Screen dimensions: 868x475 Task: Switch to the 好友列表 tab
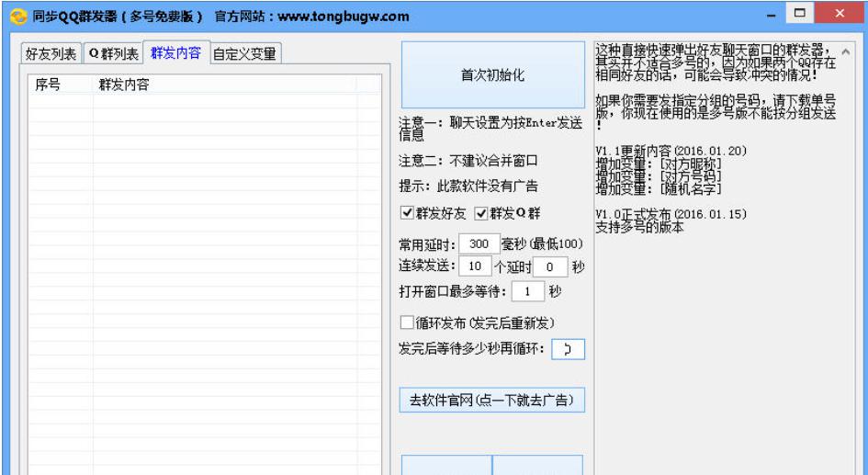coord(51,53)
